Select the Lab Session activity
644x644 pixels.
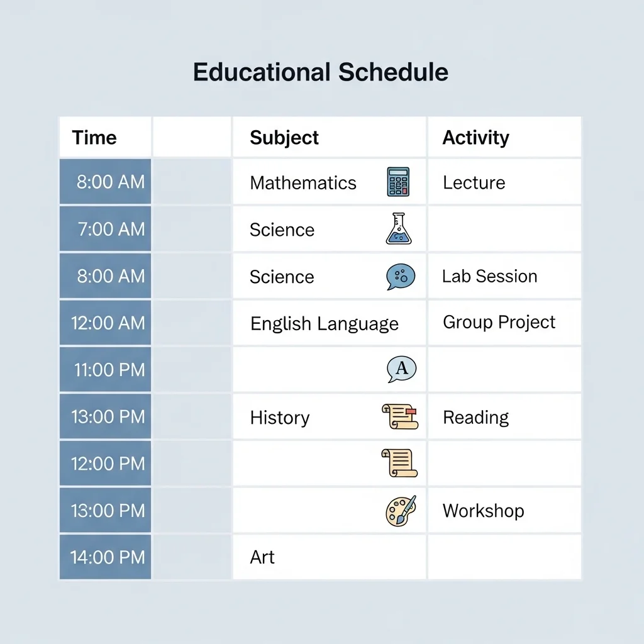click(x=489, y=276)
